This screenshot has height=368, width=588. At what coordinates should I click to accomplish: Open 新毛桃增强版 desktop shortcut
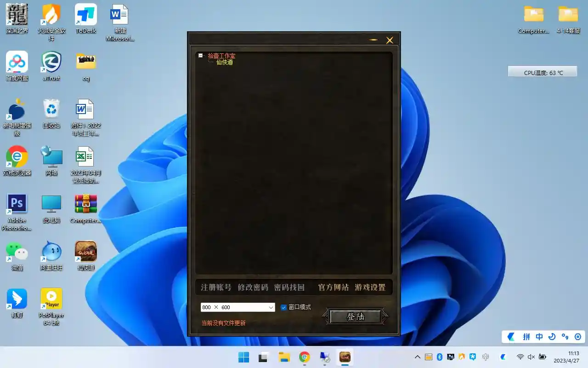(x=17, y=117)
